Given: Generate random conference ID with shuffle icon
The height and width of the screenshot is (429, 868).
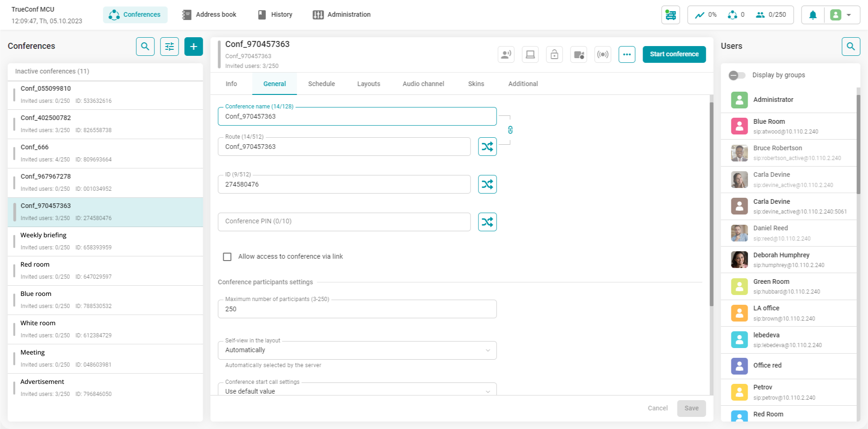Looking at the screenshot, I should pos(487,184).
